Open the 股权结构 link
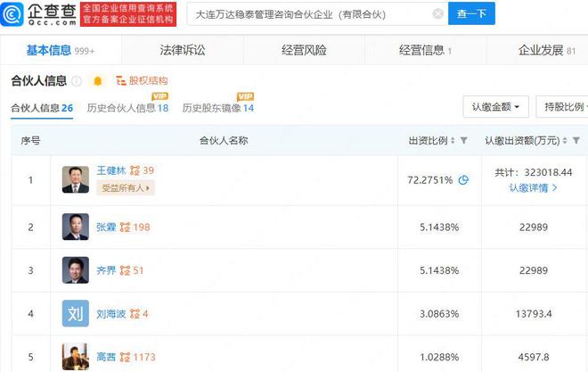This screenshot has width=588, height=372. click(142, 80)
